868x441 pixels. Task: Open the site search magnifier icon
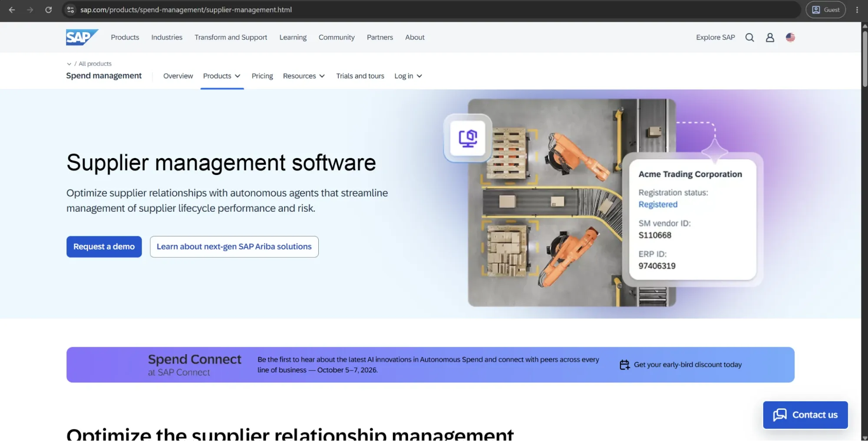coord(749,37)
